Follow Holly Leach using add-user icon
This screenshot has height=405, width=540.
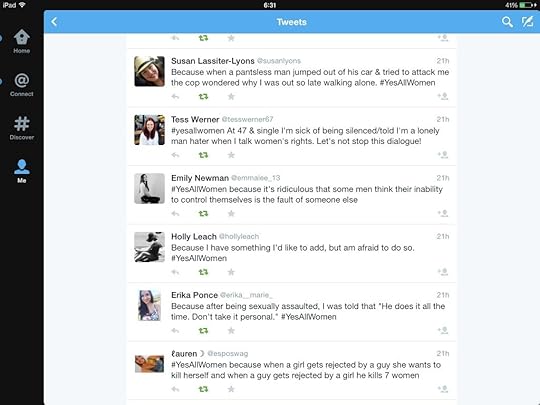(443, 272)
